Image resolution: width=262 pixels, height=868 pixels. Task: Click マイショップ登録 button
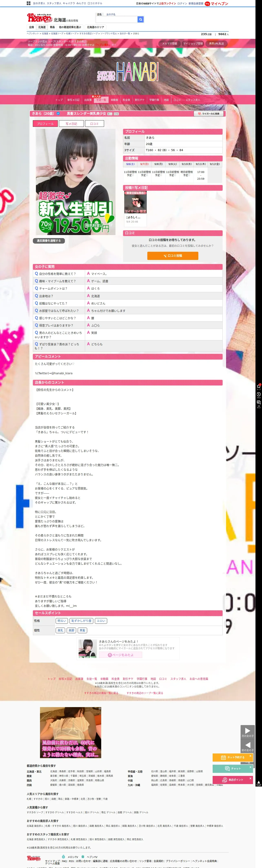[193, 43]
